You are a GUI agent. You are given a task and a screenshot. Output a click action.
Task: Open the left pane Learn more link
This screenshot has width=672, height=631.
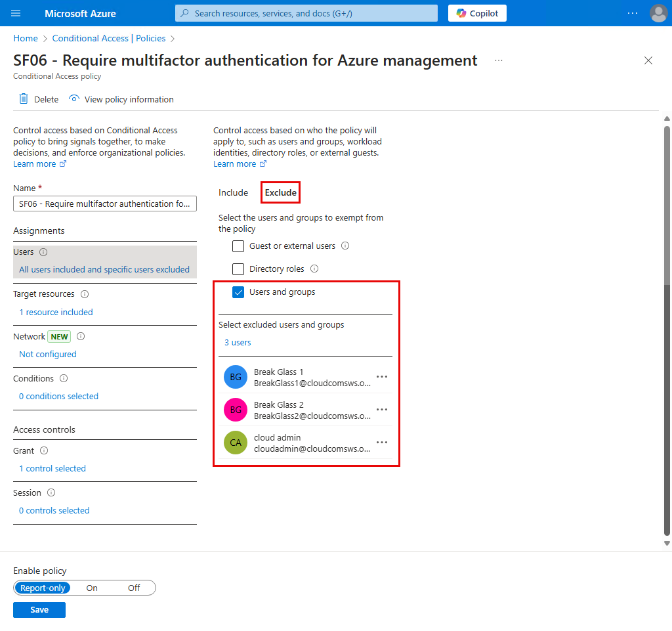click(39, 163)
